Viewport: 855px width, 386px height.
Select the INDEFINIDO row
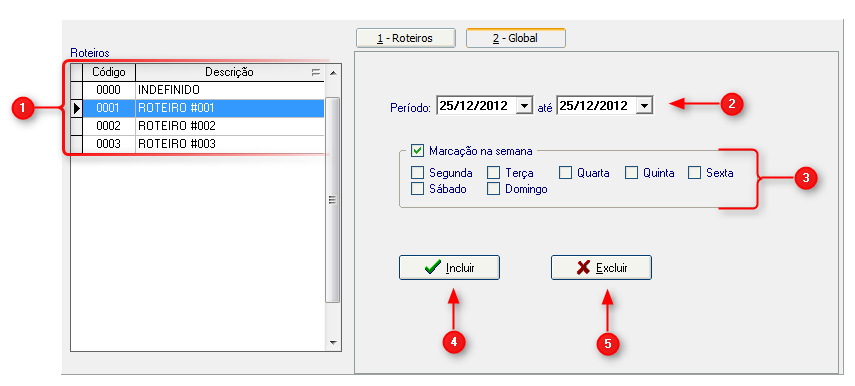click(198, 90)
